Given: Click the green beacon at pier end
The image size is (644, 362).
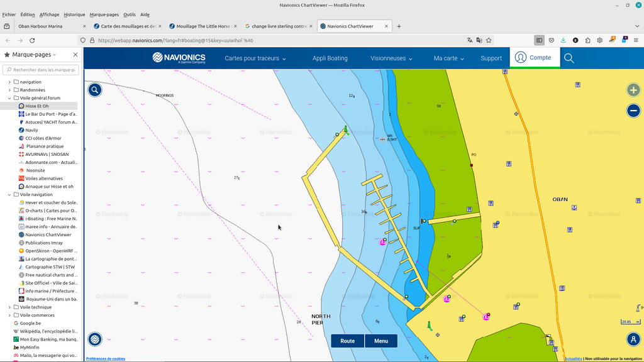Looking at the screenshot, I should coord(346,130).
